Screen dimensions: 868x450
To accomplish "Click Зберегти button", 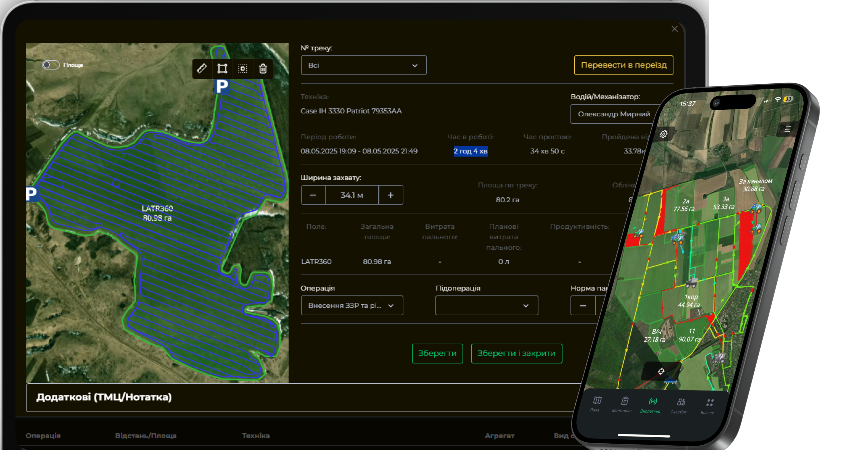I will click(437, 353).
